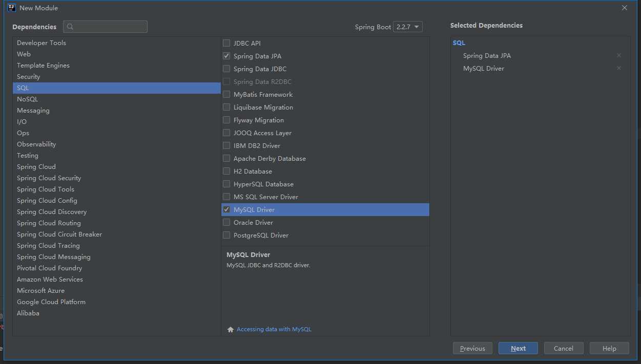Open the Messaging category
The height and width of the screenshot is (364, 641).
point(117,111)
